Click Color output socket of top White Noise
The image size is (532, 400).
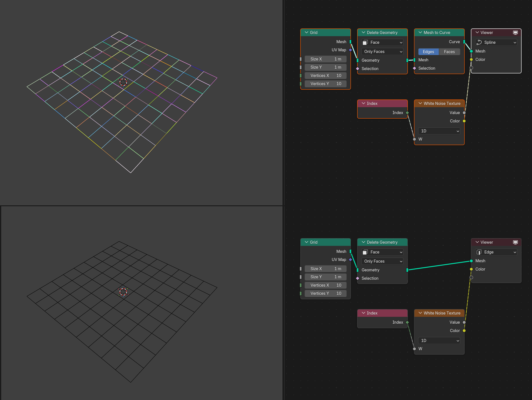click(464, 121)
